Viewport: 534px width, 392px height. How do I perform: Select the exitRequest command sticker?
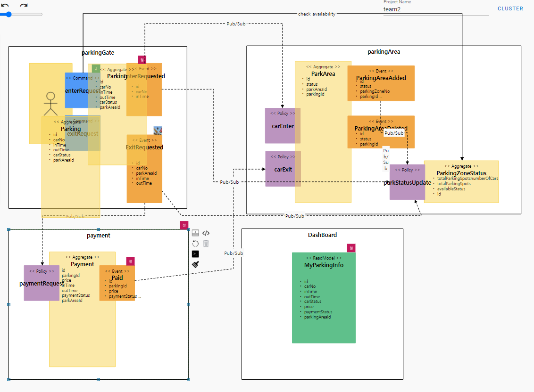tap(83, 134)
